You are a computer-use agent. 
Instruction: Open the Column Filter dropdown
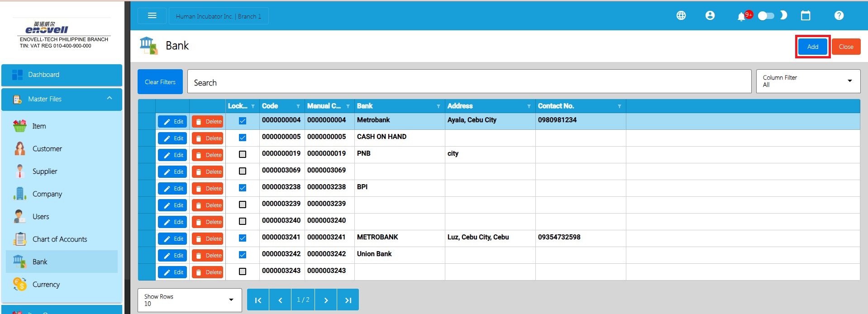808,81
